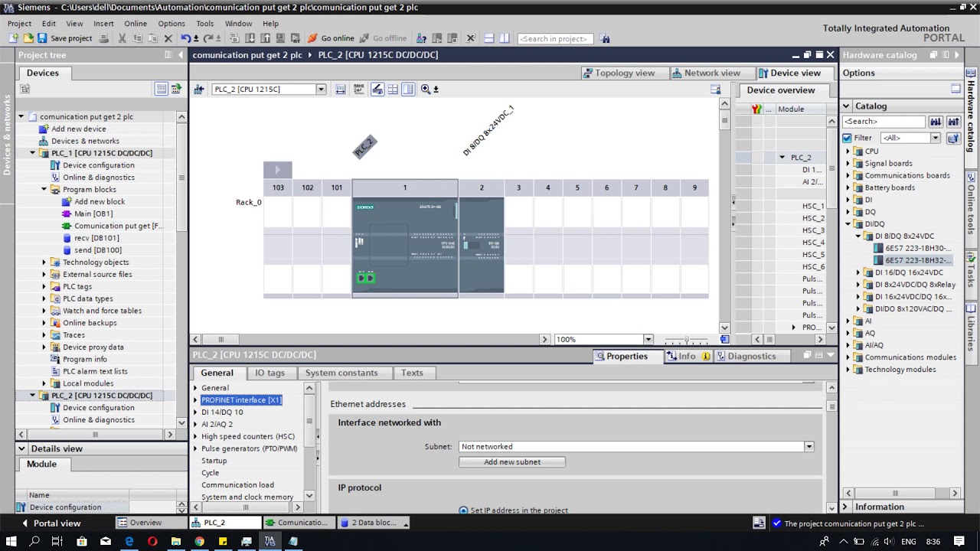Screen dimensions: 980x551
Task: Click the Add new subnet button
Action: pyautogui.click(x=512, y=462)
